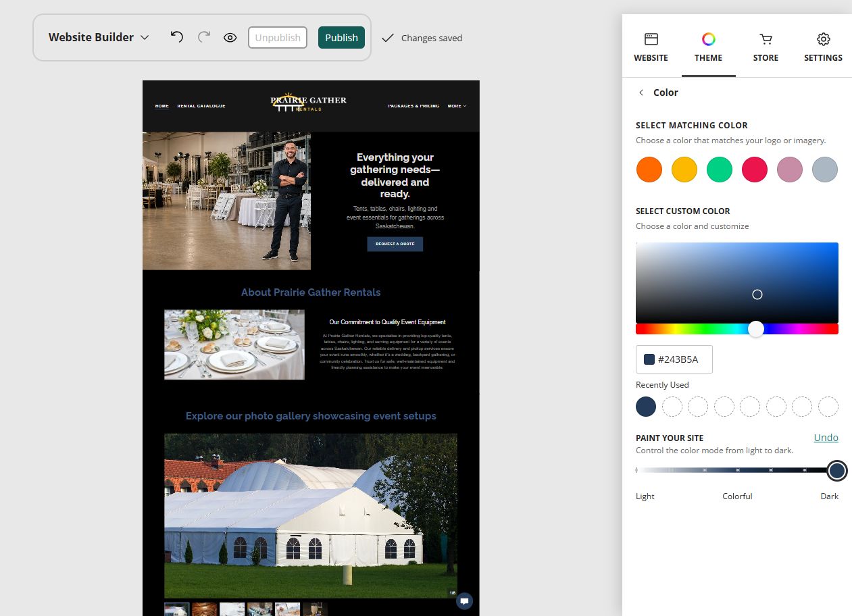The image size is (852, 616).
Task: Select the first gallery thumbnail
Action: pyautogui.click(x=177, y=609)
